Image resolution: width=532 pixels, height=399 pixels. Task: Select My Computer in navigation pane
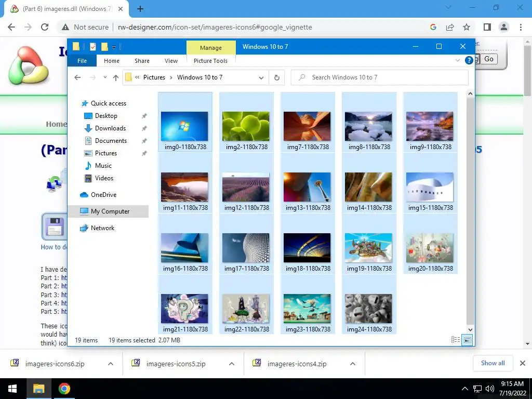pyautogui.click(x=110, y=211)
